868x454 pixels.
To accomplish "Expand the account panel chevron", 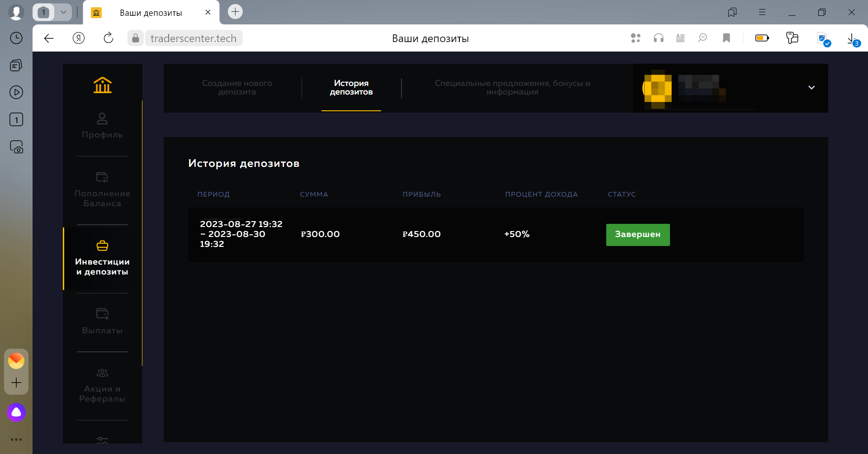I will (811, 87).
